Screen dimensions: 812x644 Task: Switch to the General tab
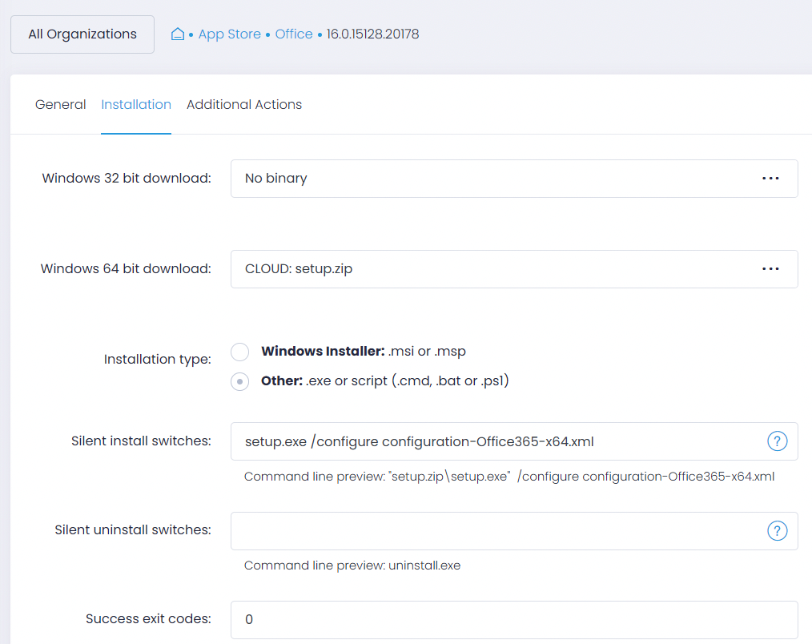(60, 104)
